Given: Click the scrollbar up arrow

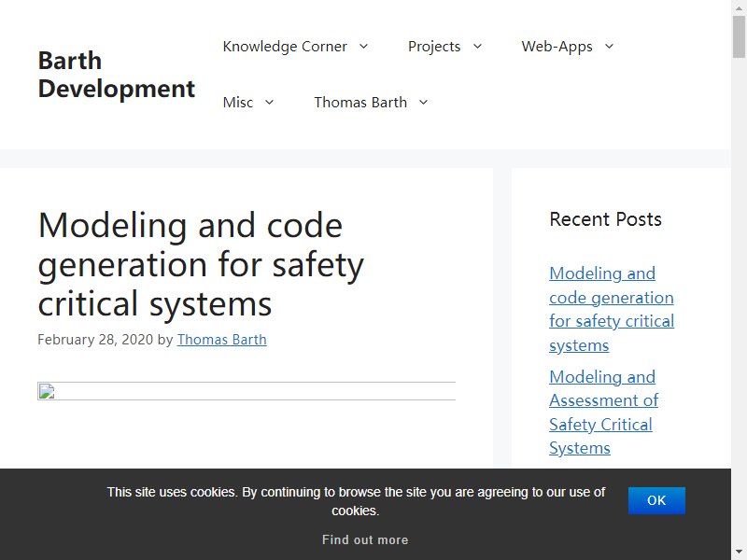Looking at the screenshot, I should [739, 7].
